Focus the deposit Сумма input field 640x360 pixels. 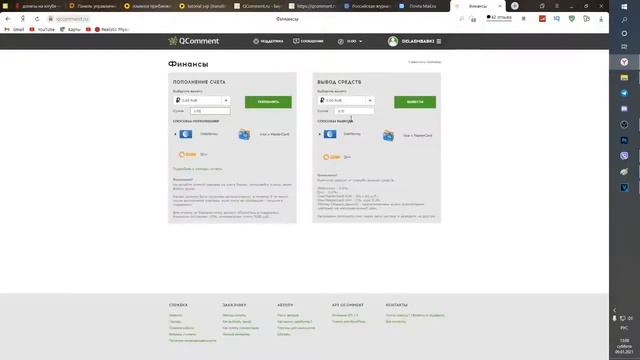pos(210,111)
